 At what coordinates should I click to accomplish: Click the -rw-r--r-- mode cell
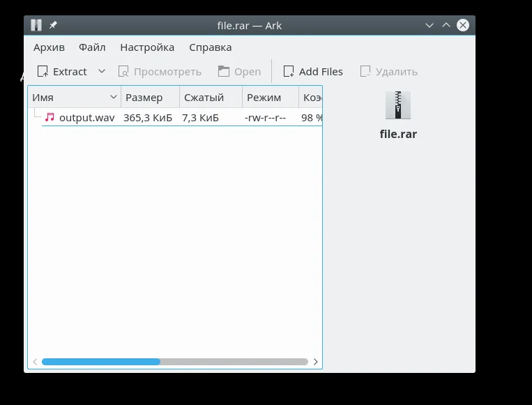point(266,118)
